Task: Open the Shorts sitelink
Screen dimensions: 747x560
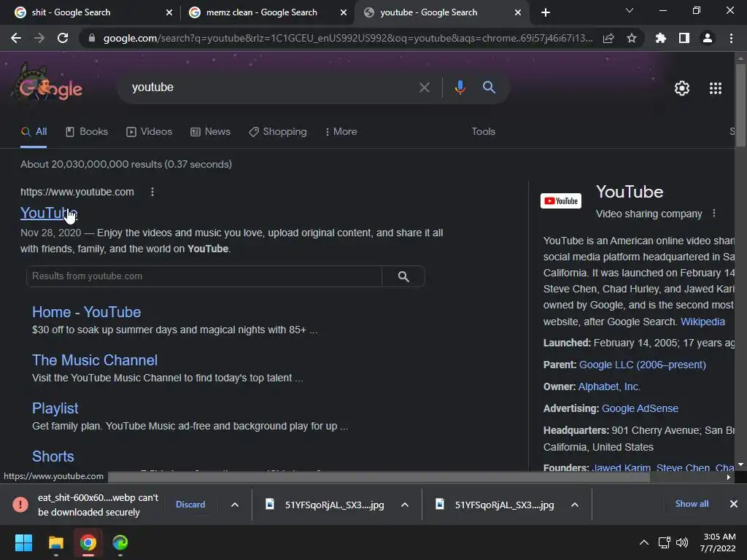Action: [x=53, y=456]
